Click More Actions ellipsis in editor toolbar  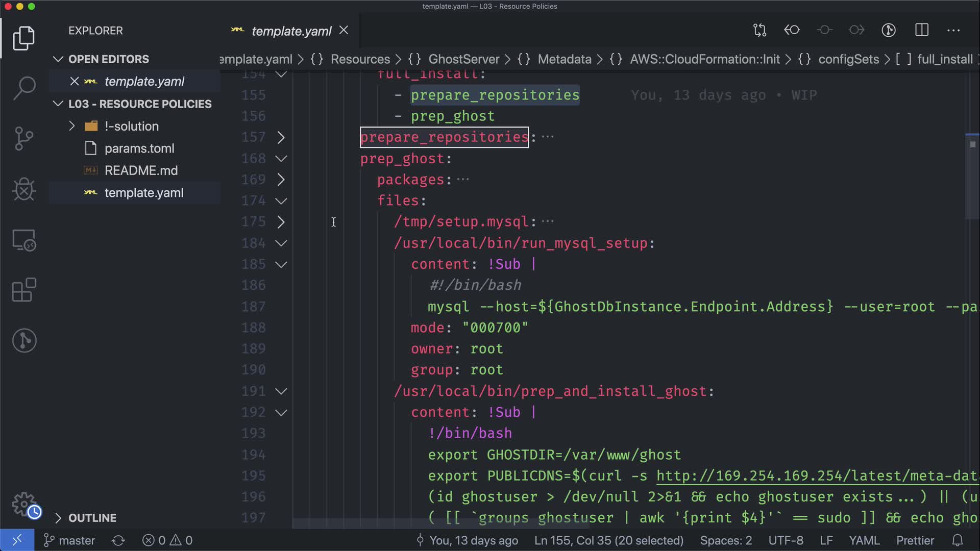tap(953, 30)
